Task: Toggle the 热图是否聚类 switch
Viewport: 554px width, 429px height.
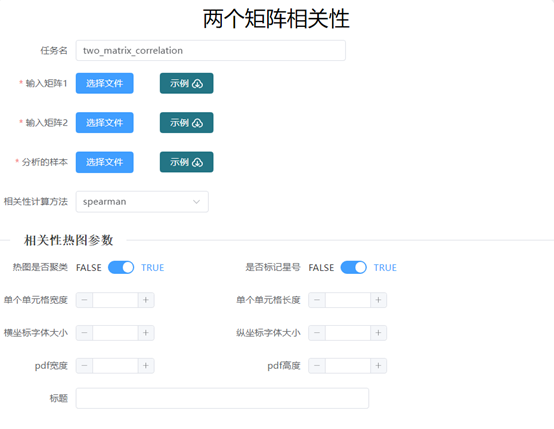Action: tap(121, 268)
